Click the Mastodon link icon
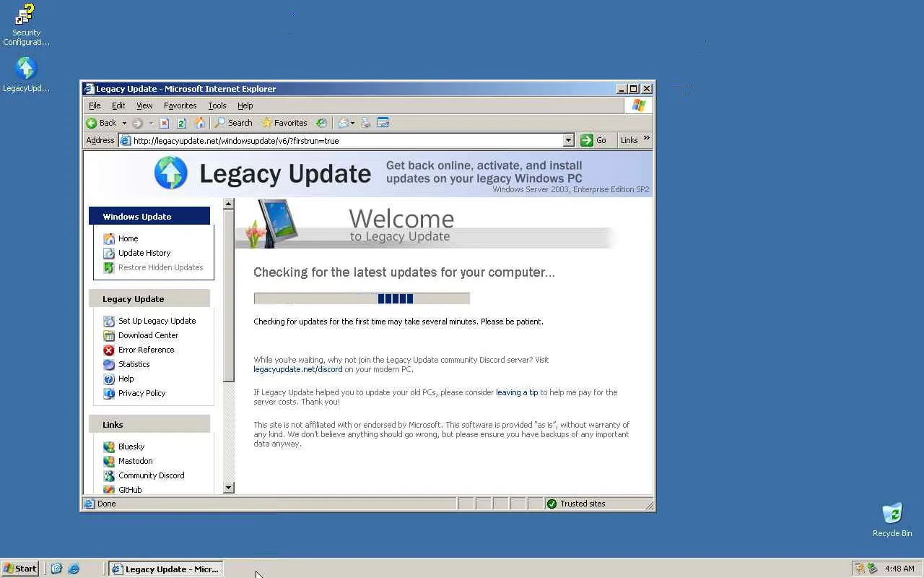Image resolution: width=924 pixels, height=578 pixels. [x=109, y=461]
